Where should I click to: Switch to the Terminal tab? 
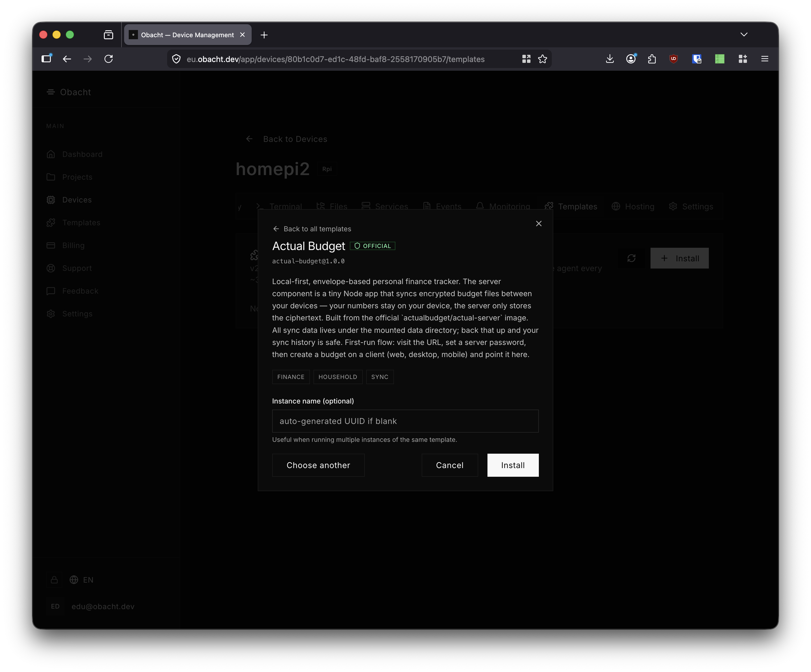[280, 207]
